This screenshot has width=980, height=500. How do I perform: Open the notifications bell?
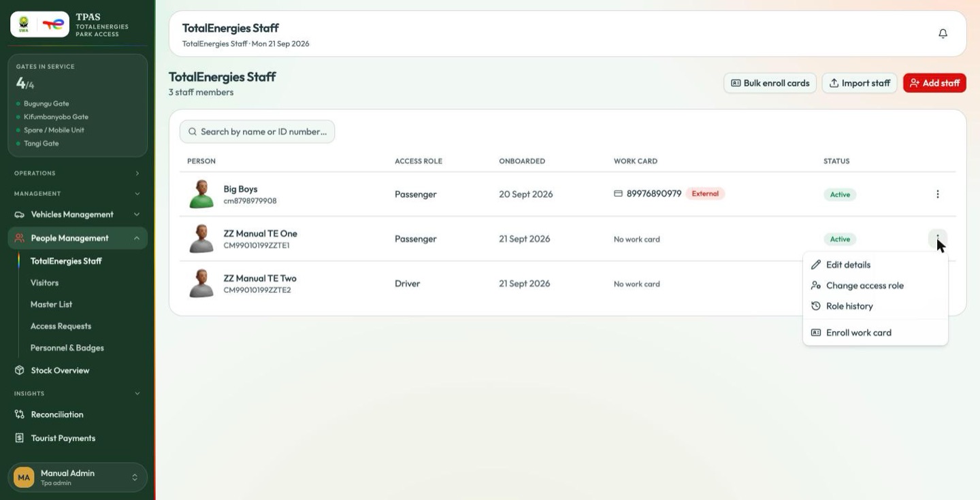943,33
